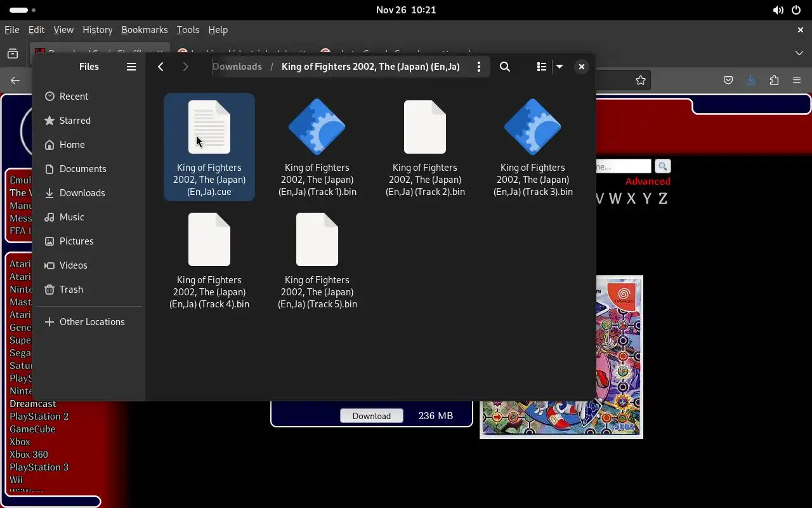Viewport: 812px width, 508px height.
Task: Open the browser Tools menu
Action: point(188,30)
